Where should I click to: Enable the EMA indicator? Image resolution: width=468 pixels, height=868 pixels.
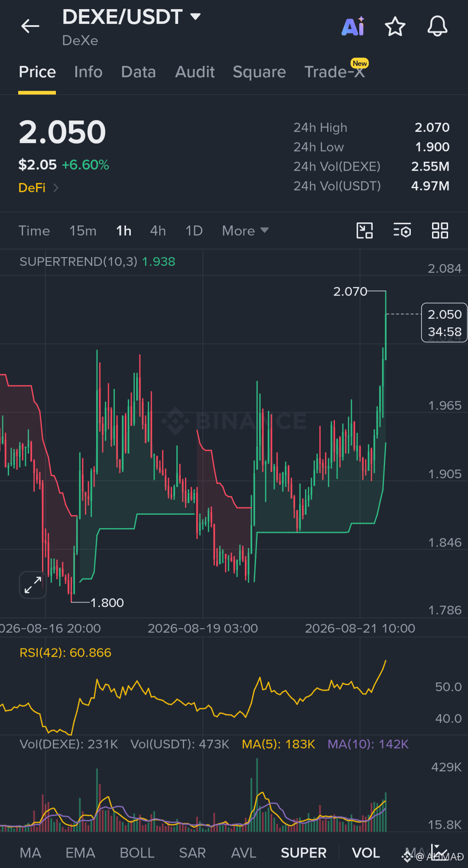tap(80, 853)
